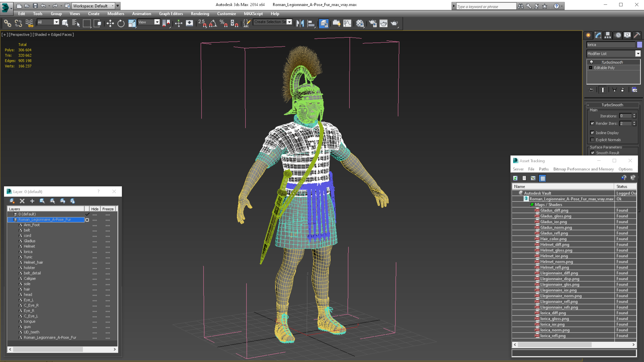
Task: Refresh the Asset Tracking list
Action: (515, 178)
